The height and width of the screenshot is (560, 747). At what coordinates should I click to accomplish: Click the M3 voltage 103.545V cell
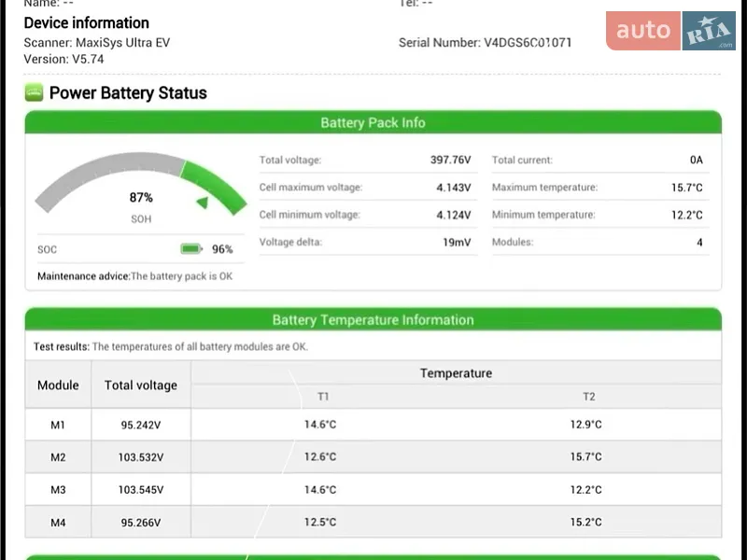point(141,489)
